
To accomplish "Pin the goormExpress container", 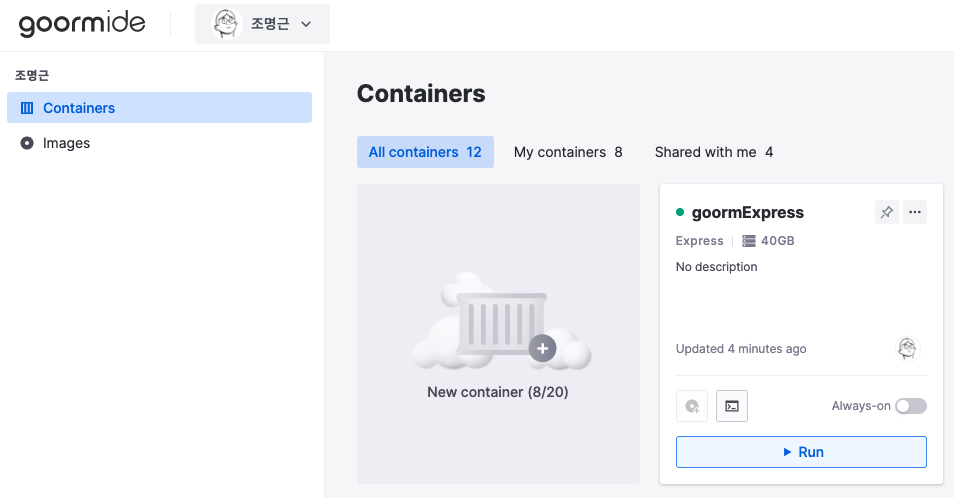I will point(886,212).
